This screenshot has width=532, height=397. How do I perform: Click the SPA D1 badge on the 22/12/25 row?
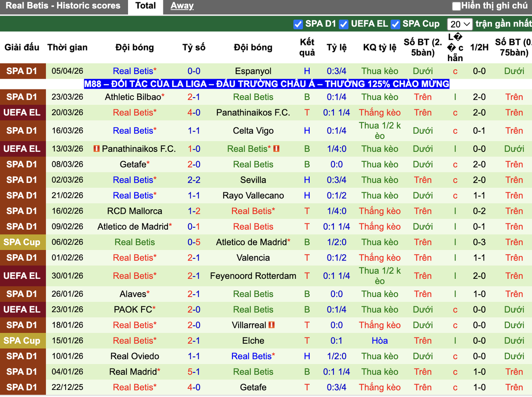(23, 387)
